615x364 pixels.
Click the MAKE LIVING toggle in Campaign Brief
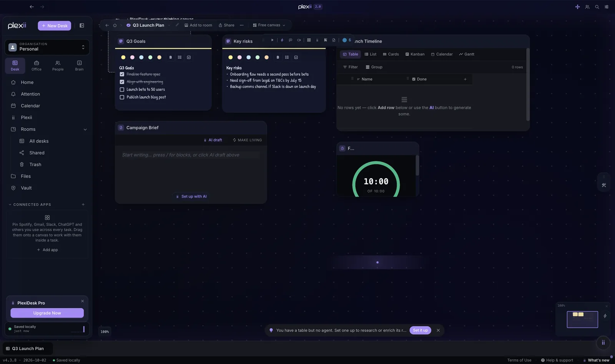click(x=247, y=140)
